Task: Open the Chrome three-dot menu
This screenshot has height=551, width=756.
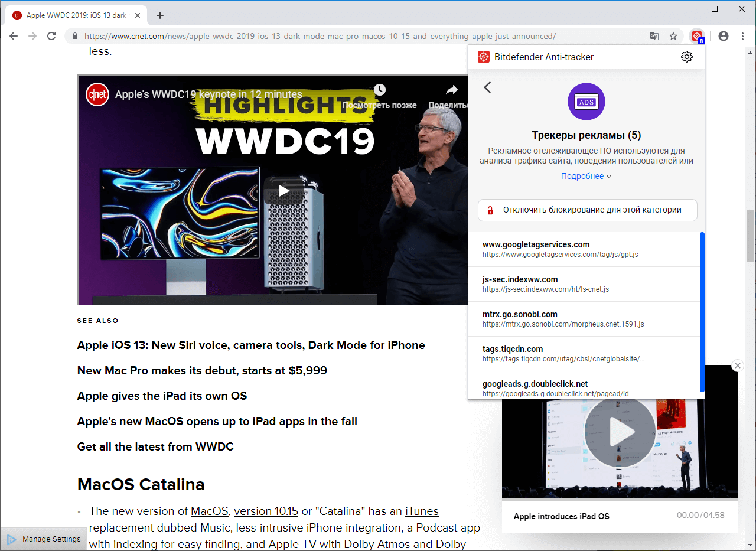Action: pyautogui.click(x=742, y=36)
